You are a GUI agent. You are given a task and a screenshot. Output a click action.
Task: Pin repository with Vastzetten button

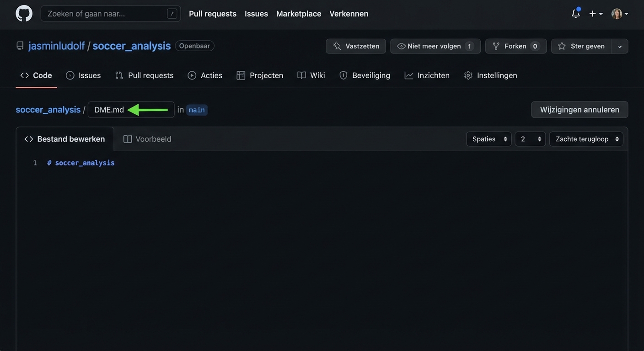tap(356, 46)
